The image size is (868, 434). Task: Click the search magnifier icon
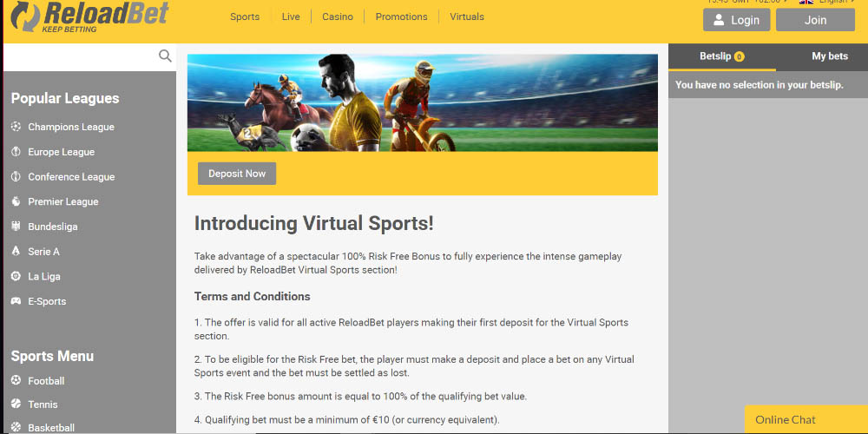(x=165, y=56)
